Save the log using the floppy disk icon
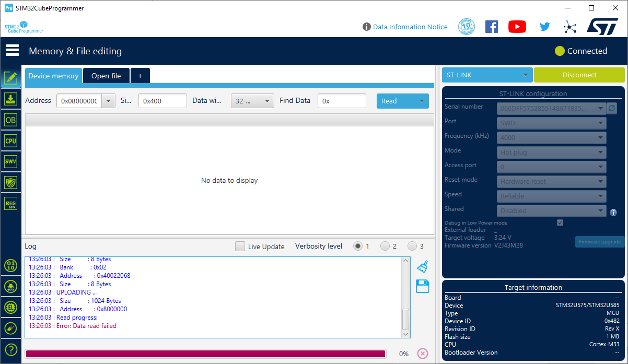 tap(422, 286)
